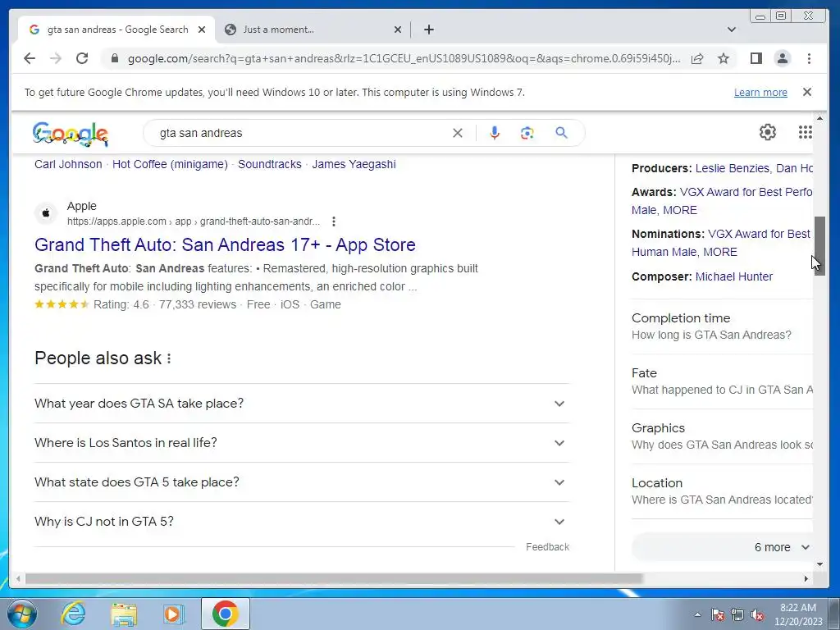This screenshot has width=840, height=630.
Task: Go back with the browser back arrow
Action: pos(30,58)
